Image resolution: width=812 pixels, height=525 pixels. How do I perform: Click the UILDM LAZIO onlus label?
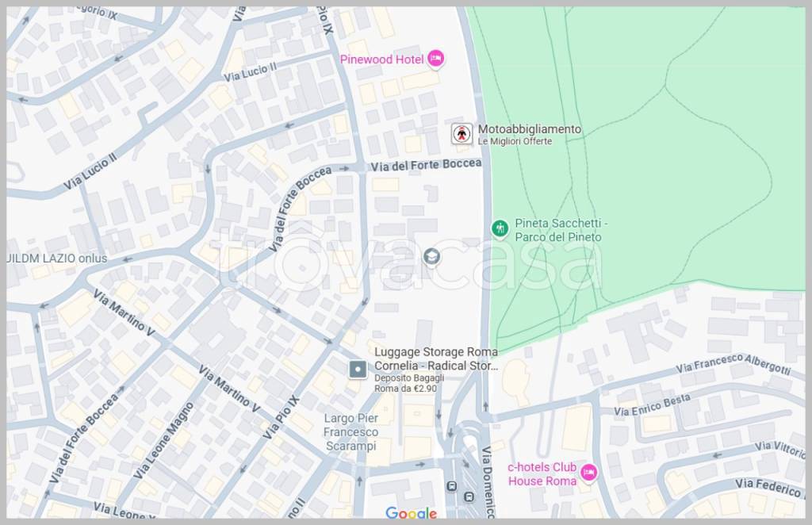[x=56, y=259]
